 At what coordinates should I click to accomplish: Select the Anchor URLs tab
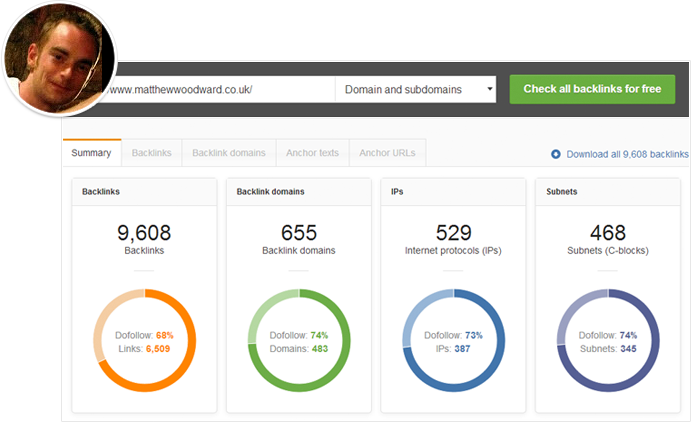(x=389, y=153)
